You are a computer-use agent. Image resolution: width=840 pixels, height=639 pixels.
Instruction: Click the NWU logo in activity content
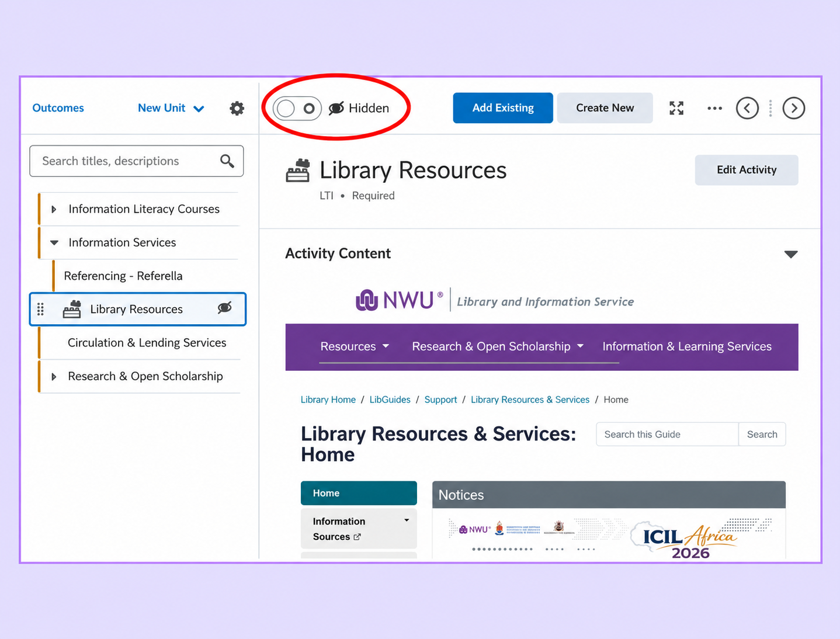(400, 300)
